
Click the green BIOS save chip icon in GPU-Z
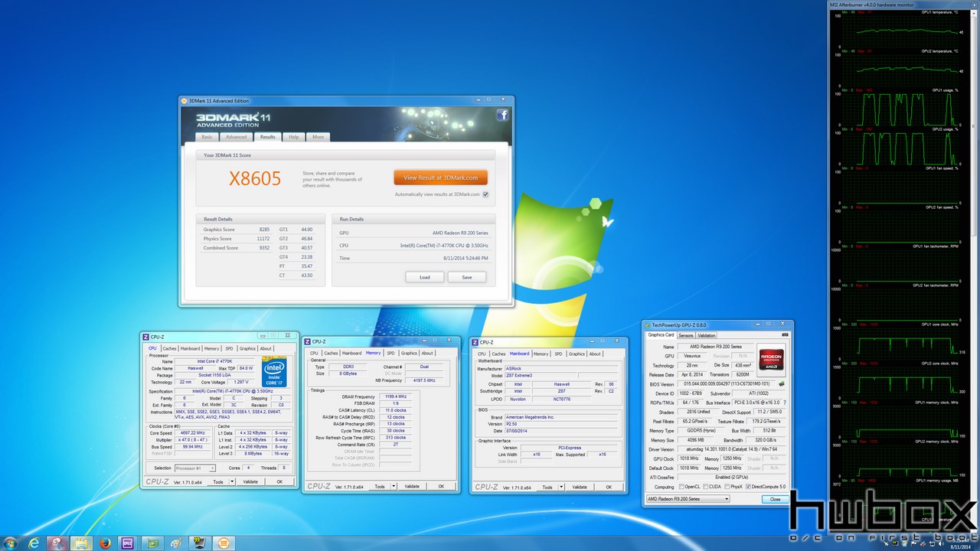click(x=781, y=383)
